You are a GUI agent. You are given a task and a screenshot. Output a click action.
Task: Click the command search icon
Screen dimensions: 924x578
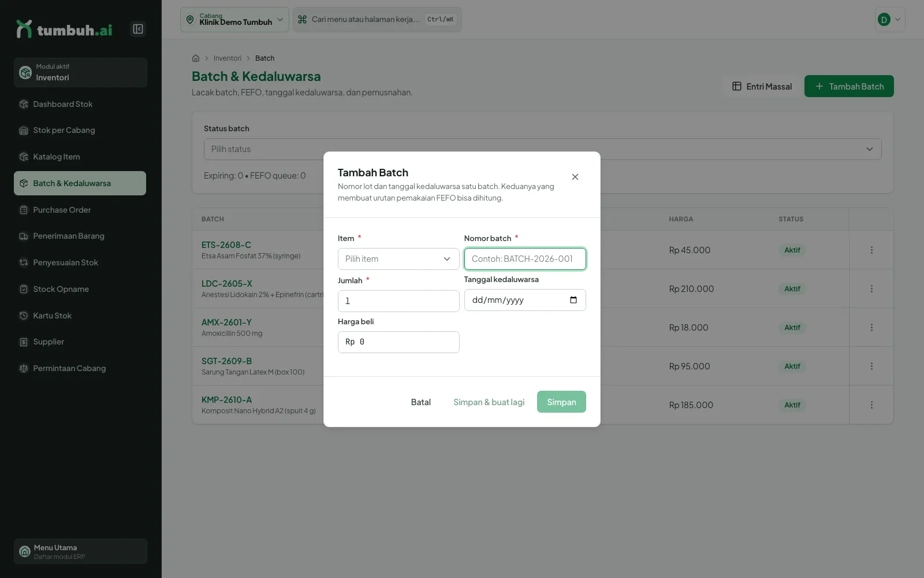click(302, 20)
